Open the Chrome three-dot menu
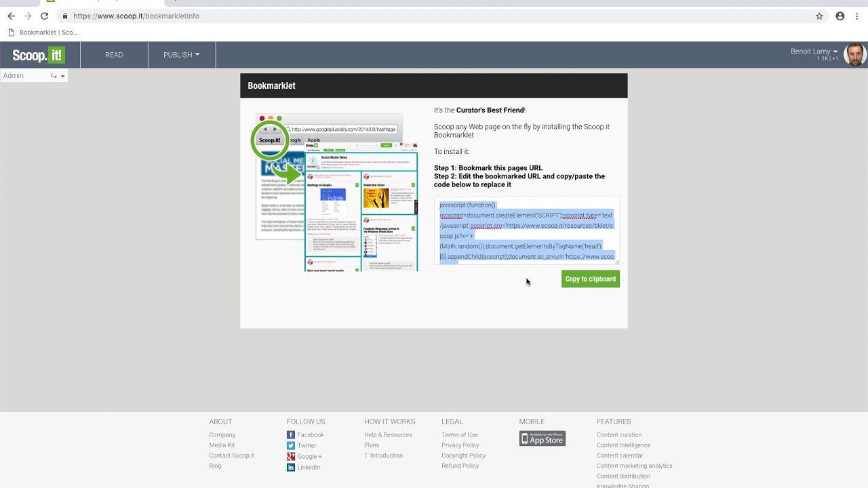 point(856,16)
